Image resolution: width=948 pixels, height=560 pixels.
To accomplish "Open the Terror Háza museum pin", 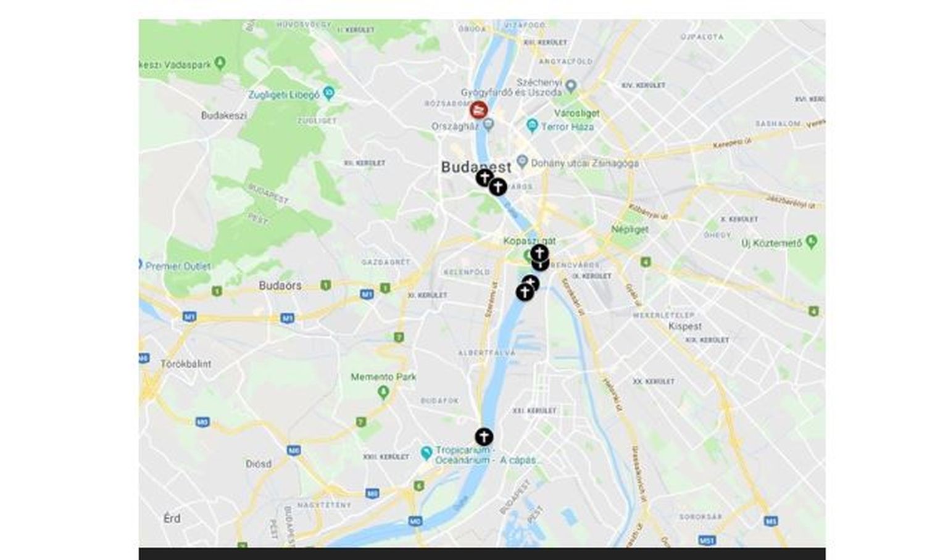I will (532, 126).
